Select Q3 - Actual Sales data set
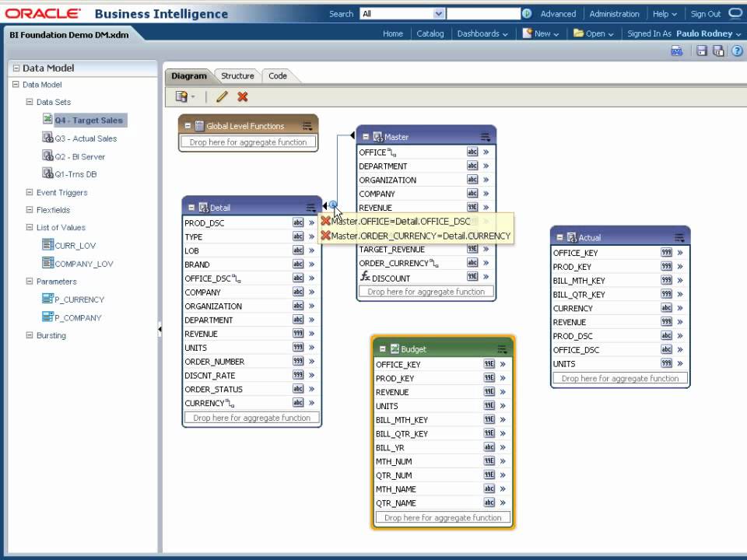This screenshot has height=560, width=747. 86,138
